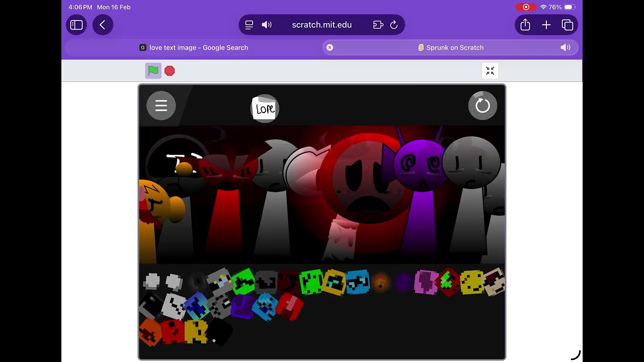Select the gold icon in the bottom row

click(196, 332)
